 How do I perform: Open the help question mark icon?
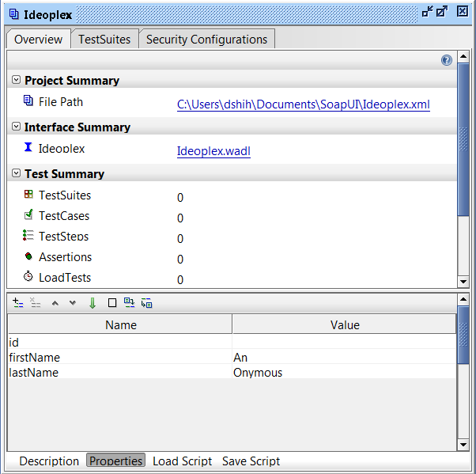tap(447, 60)
